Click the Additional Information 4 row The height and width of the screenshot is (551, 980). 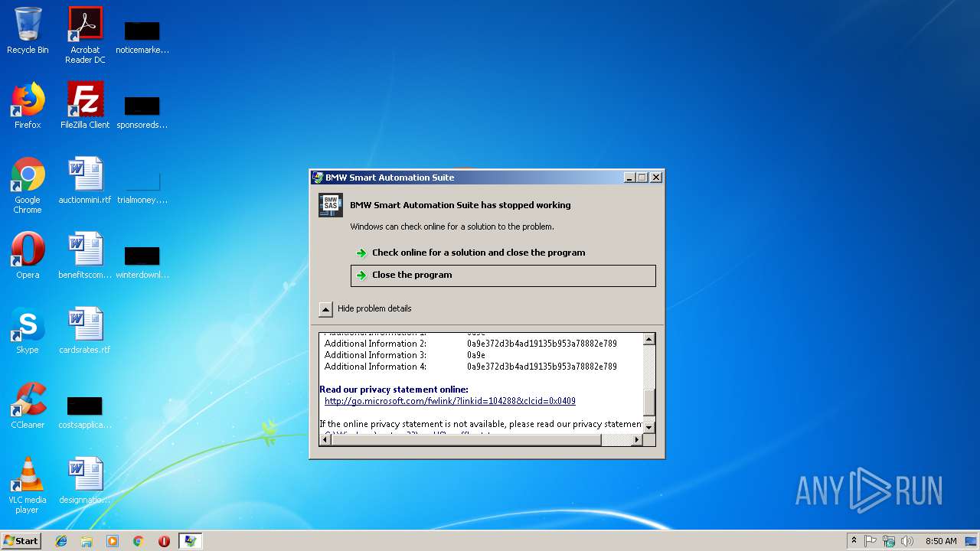pyautogui.click(x=471, y=367)
